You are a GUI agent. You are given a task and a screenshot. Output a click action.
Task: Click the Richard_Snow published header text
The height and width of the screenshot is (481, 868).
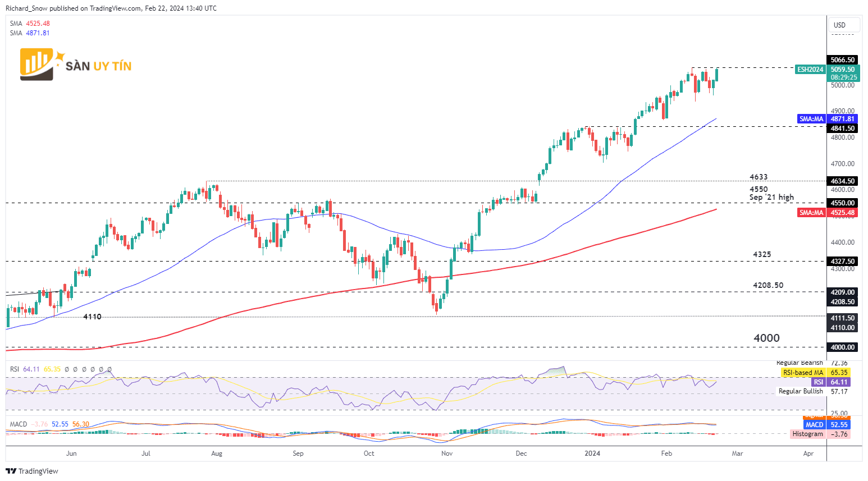tap(111, 8)
